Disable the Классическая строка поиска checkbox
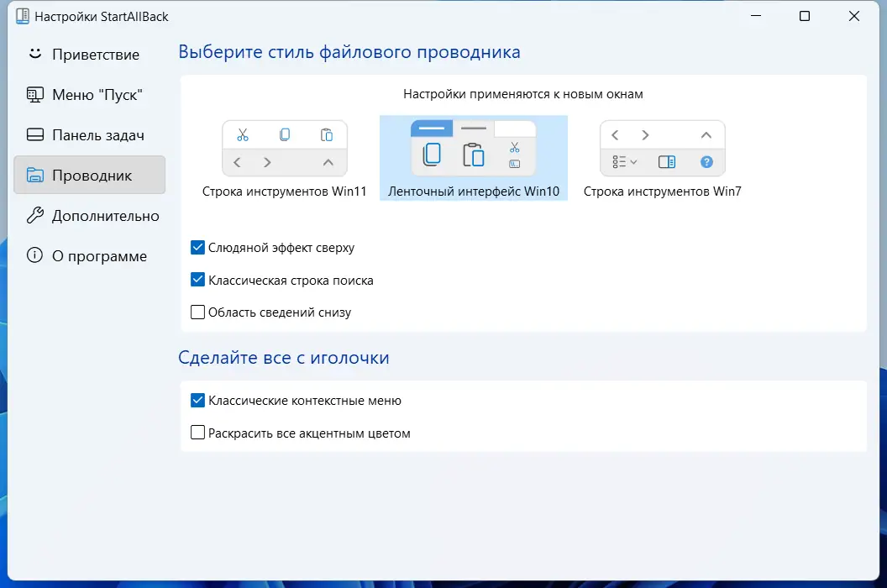The image size is (887, 588). click(197, 280)
